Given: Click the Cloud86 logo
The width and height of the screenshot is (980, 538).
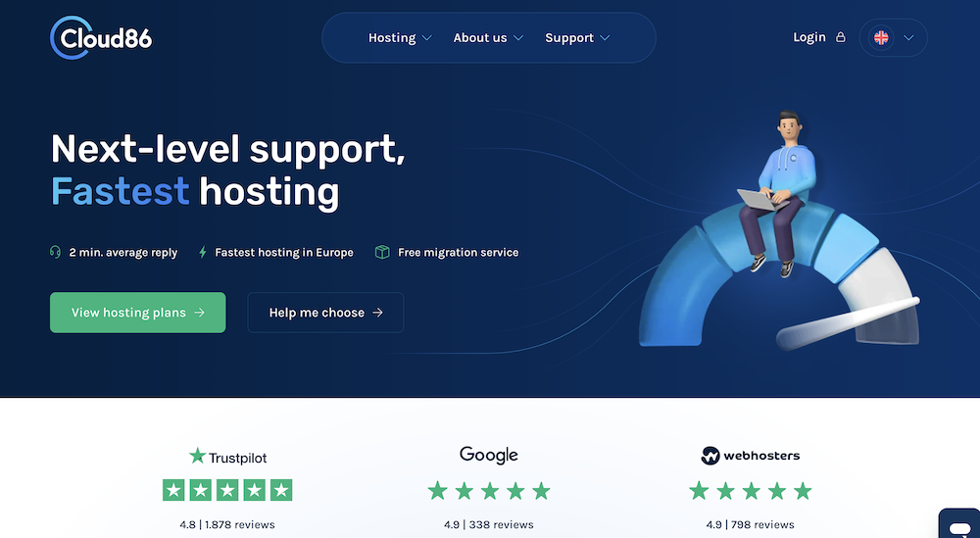Looking at the screenshot, I should [101, 38].
